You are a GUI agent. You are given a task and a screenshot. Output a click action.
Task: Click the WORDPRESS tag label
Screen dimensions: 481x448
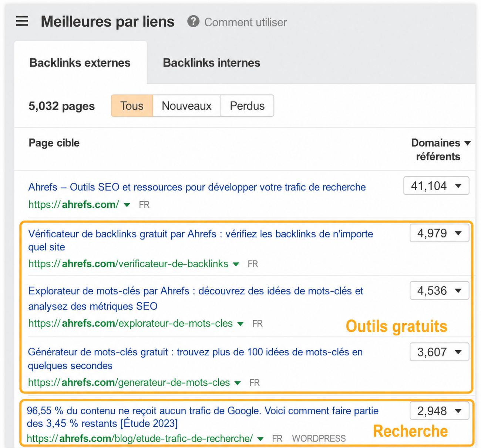pos(319,439)
